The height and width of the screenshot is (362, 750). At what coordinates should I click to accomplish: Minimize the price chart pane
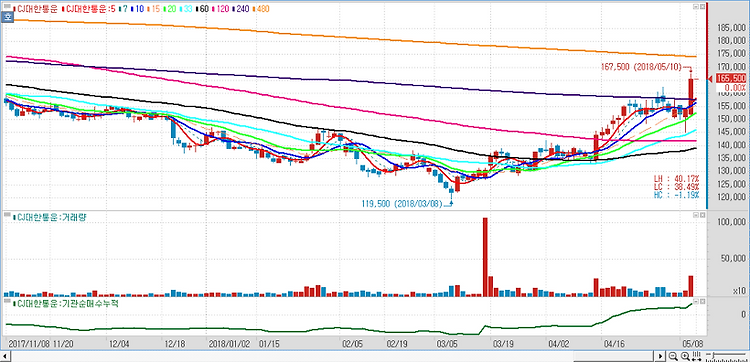(x=695, y=7)
